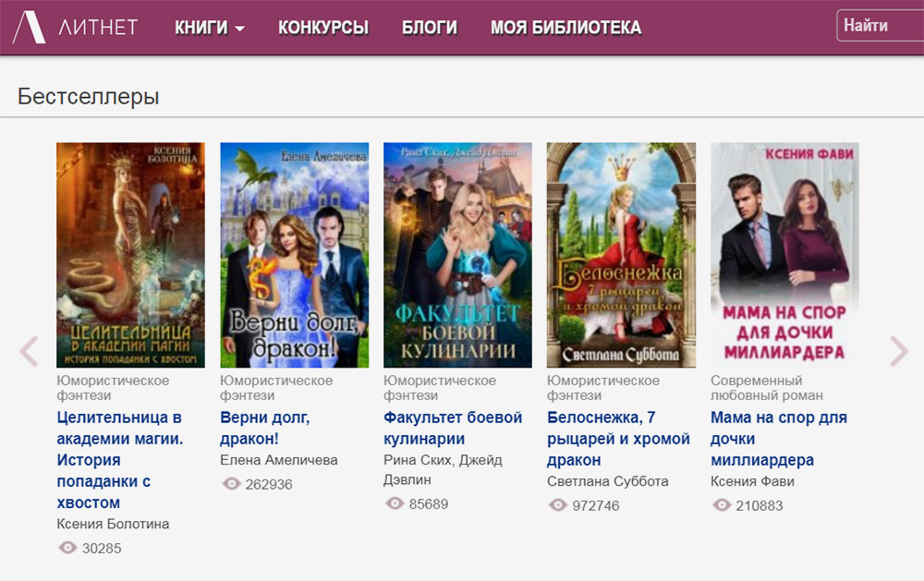Screen dimensions: 924x581
Task: Open the КОНКУРСЫ menu item
Action: coord(323,28)
